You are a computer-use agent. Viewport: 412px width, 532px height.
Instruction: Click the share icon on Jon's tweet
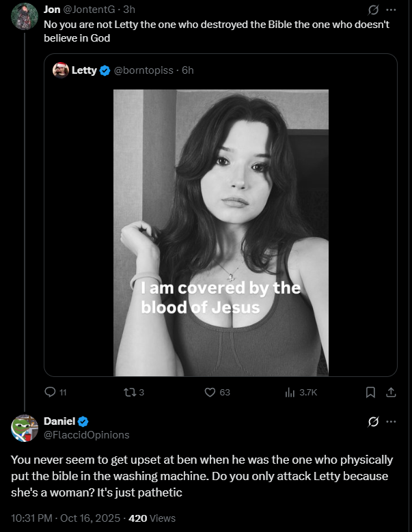pos(391,392)
